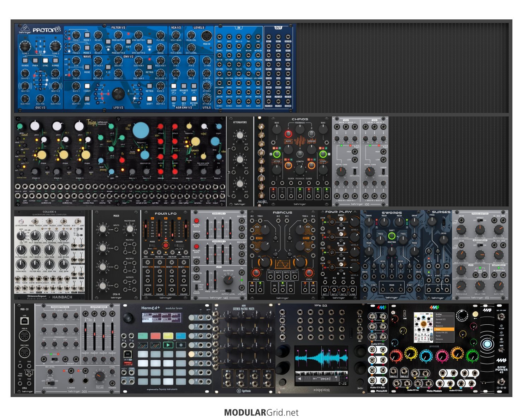This screenshot has width=523, height=420.
Task: Toggle the Proton filter SOFT button
Action: [x=128, y=42]
